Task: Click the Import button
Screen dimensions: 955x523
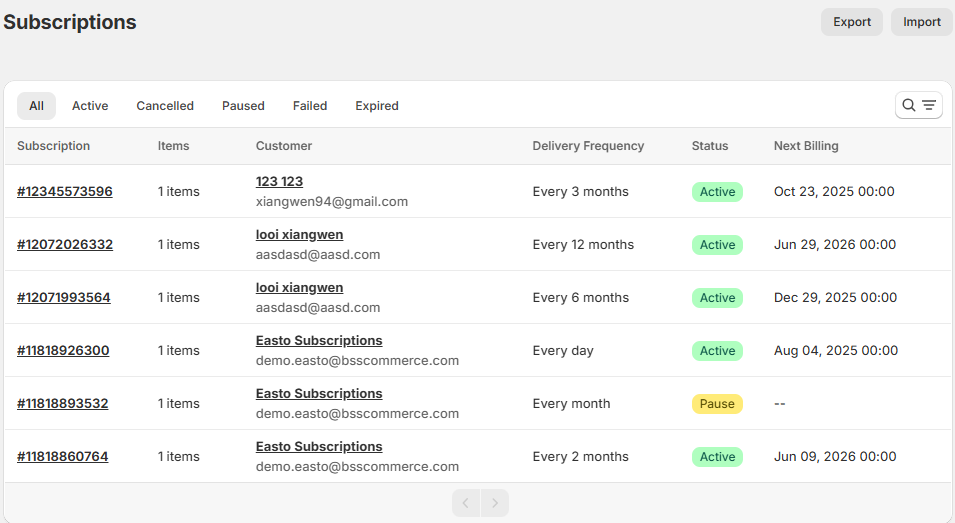Action: (921, 22)
